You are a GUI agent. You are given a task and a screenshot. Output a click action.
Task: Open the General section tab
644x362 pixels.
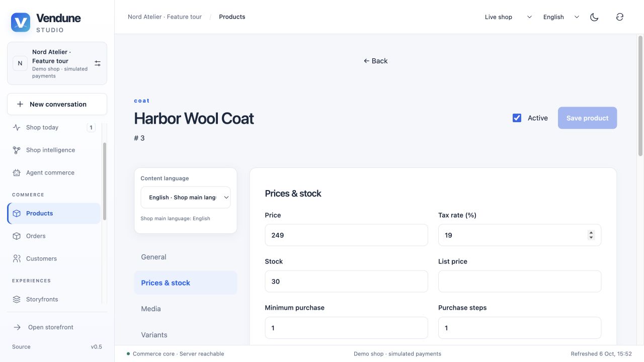[x=186, y=257]
